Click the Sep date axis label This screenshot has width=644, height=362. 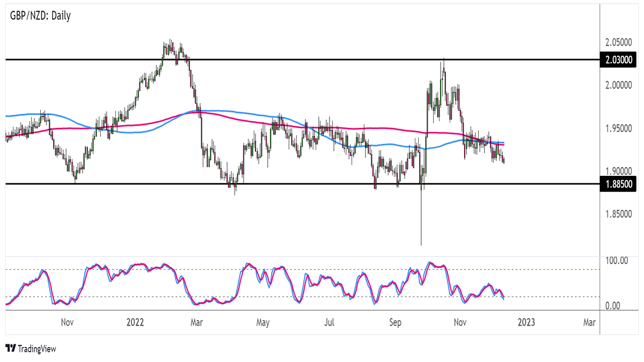pyautogui.click(x=396, y=322)
